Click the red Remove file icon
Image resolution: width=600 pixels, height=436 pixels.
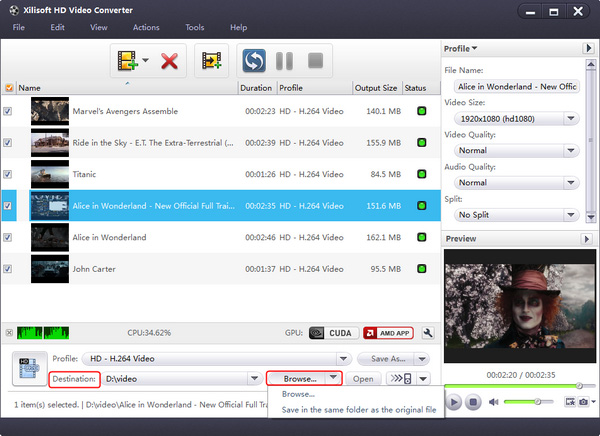pos(169,62)
